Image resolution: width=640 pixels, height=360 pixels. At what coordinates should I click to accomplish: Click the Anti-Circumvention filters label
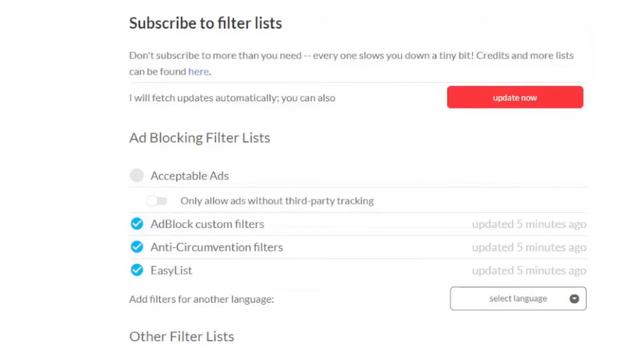pyautogui.click(x=216, y=247)
